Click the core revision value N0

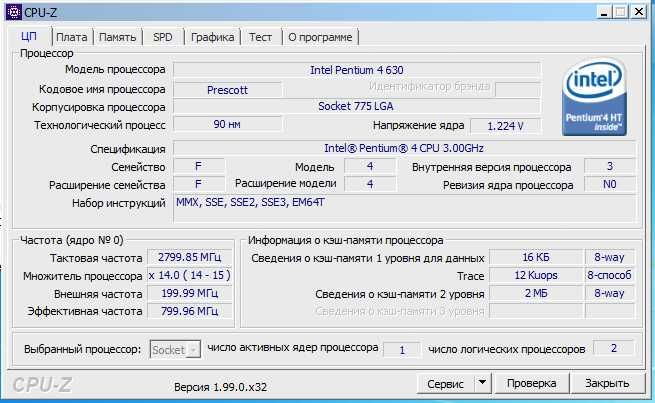point(610,184)
